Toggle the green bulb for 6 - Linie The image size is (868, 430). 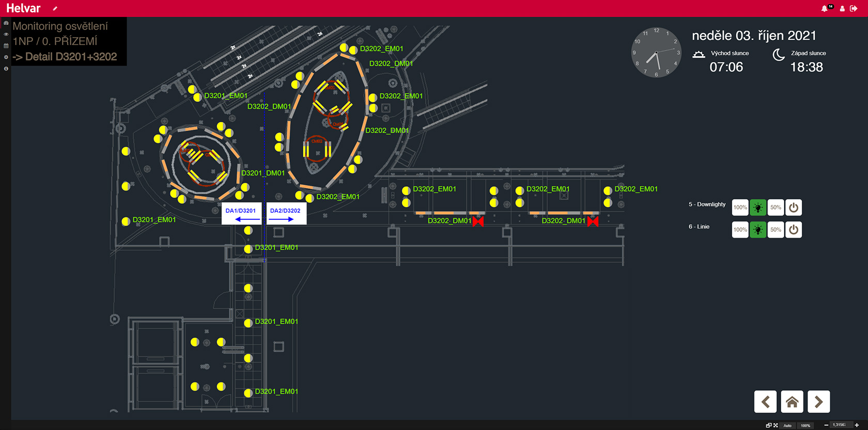(x=758, y=230)
